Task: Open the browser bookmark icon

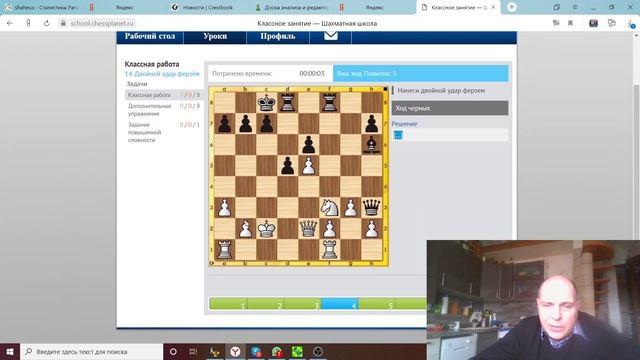Action: [570, 23]
